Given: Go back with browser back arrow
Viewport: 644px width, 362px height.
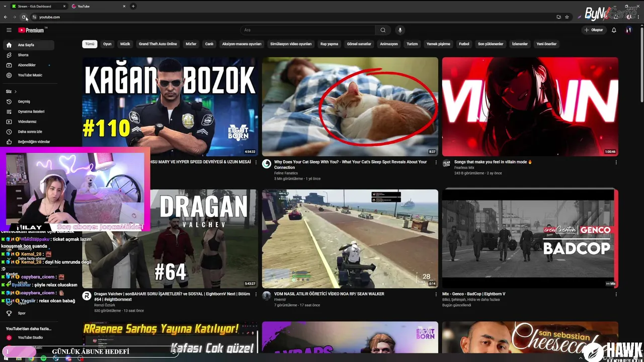Looking at the screenshot, I should click(6, 17).
